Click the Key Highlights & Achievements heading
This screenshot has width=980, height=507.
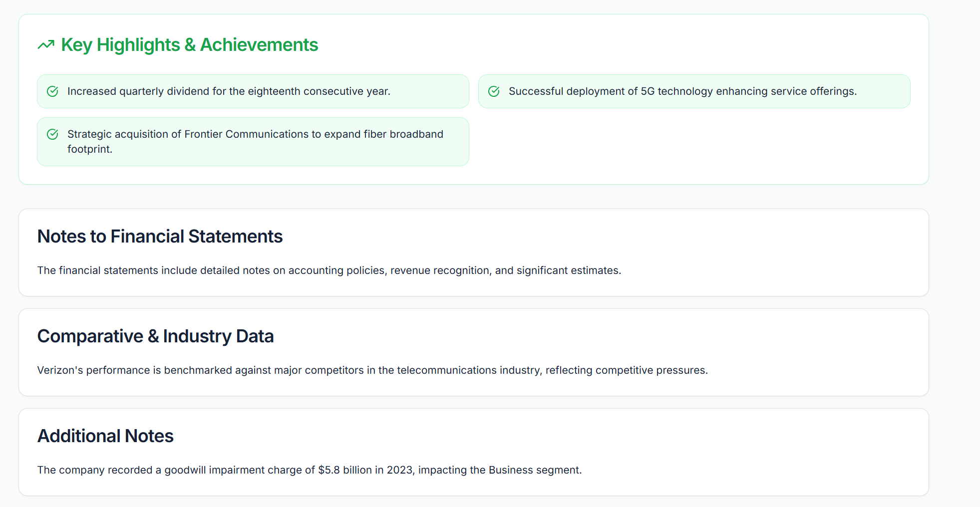(x=189, y=45)
